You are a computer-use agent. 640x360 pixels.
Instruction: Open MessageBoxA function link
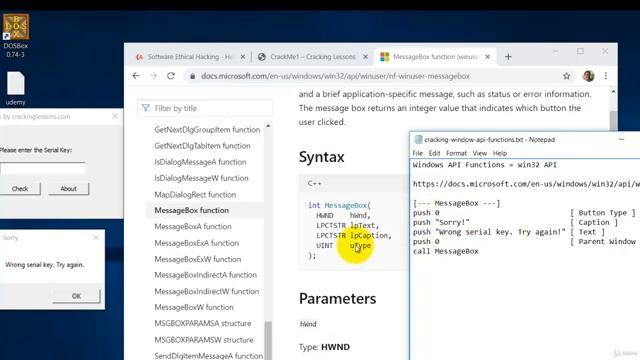pos(193,227)
